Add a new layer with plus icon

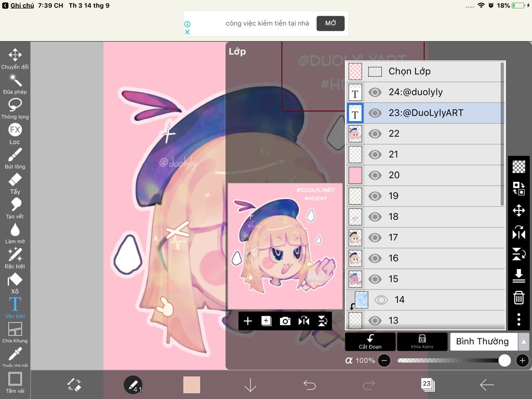click(248, 321)
